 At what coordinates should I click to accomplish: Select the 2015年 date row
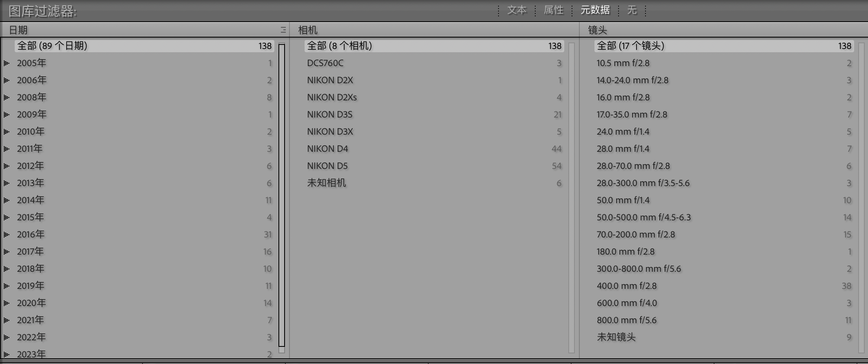click(x=145, y=217)
